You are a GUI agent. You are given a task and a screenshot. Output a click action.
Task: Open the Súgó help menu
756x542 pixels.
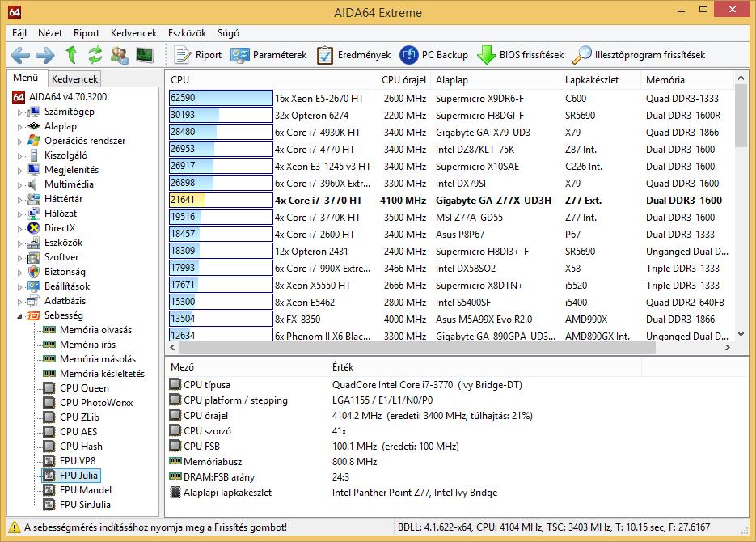tap(228, 33)
